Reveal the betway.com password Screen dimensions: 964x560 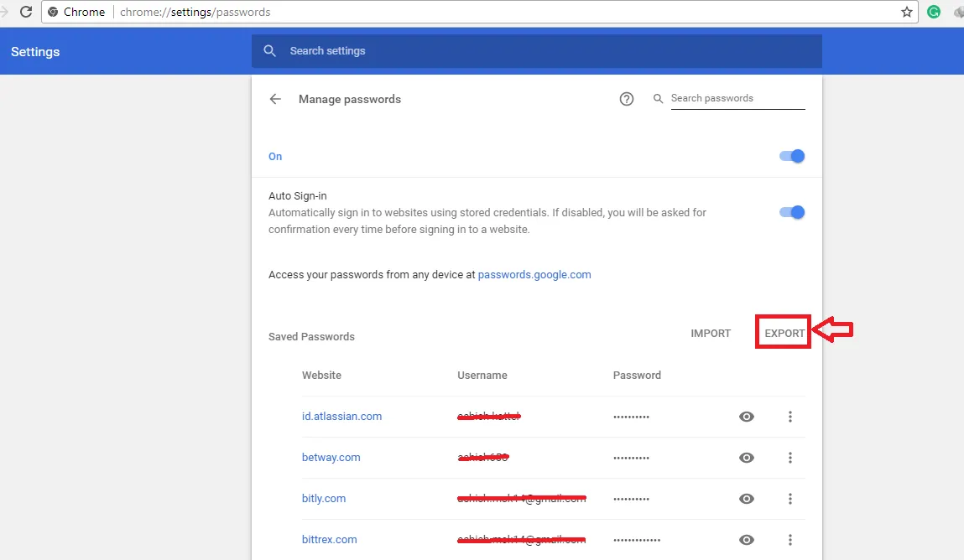coord(747,458)
